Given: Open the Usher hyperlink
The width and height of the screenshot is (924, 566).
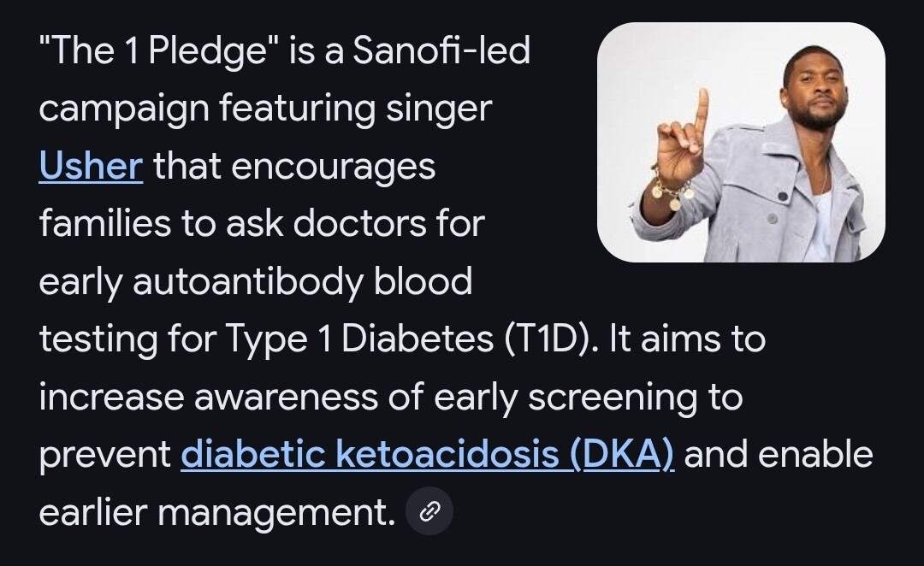Looking at the screenshot, I should [90, 166].
